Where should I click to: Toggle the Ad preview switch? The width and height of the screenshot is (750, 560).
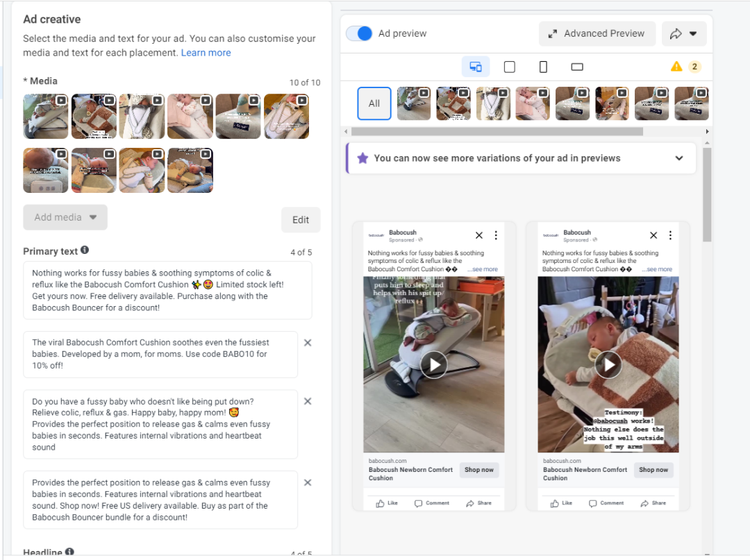[359, 33]
